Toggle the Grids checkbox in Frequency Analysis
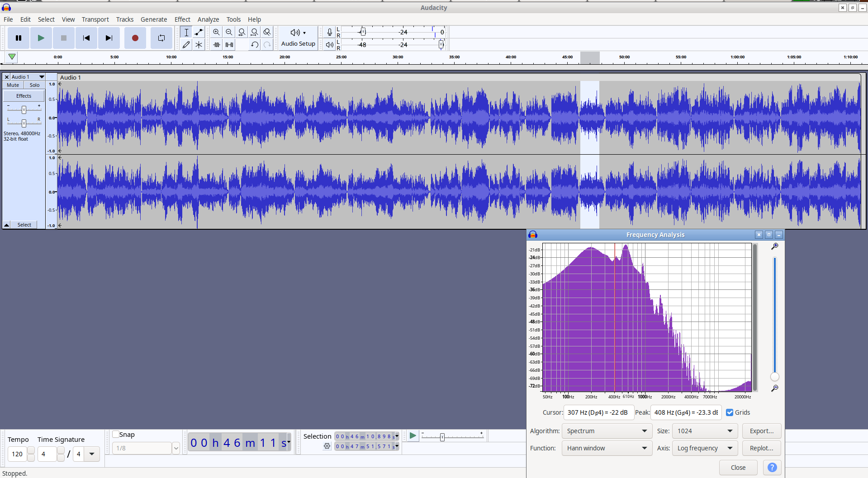The width and height of the screenshot is (868, 478). pos(730,412)
